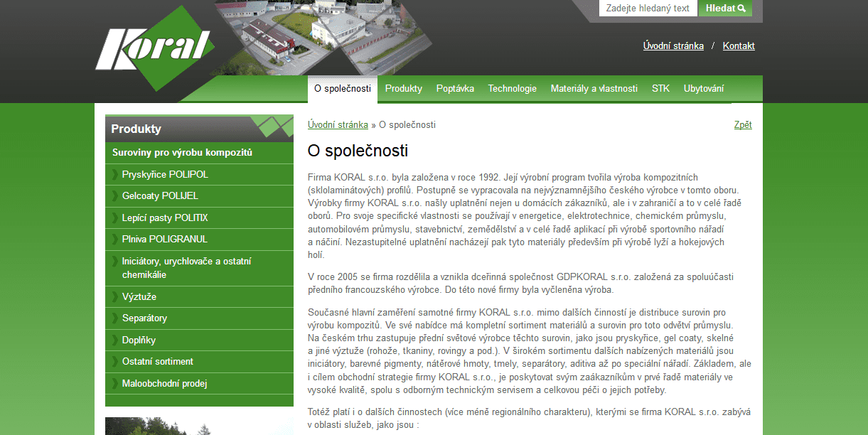Open Separátory sidebar item

point(199,318)
